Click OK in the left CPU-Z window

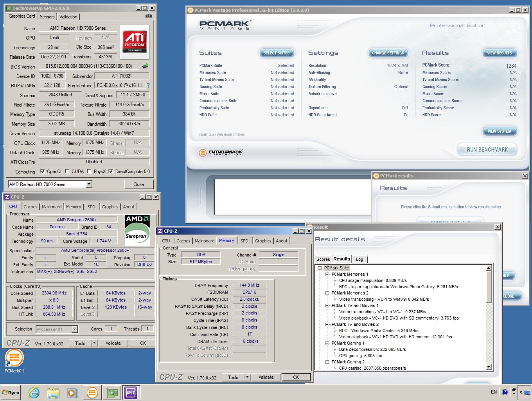[143, 343]
